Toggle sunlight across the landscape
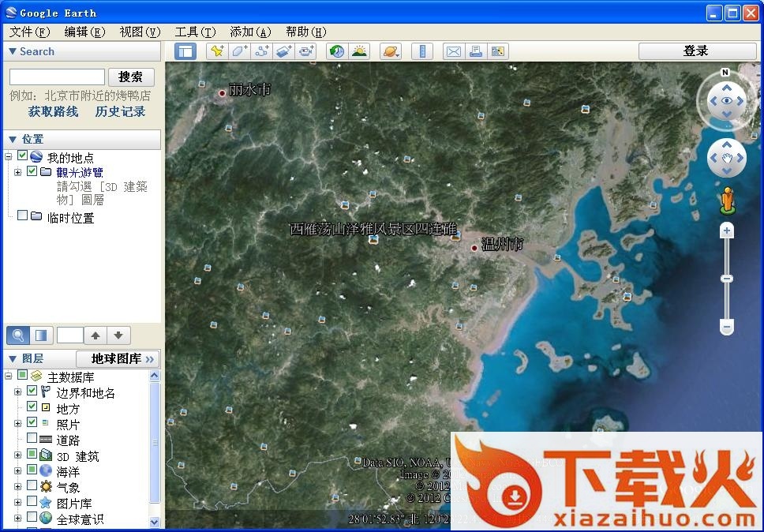The height and width of the screenshot is (532, 764). click(x=359, y=51)
